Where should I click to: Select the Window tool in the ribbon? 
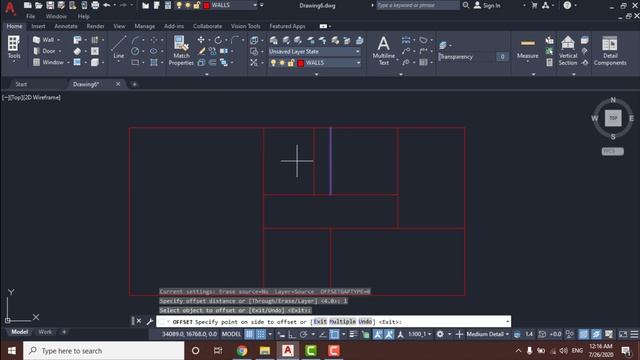[x=49, y=62]
